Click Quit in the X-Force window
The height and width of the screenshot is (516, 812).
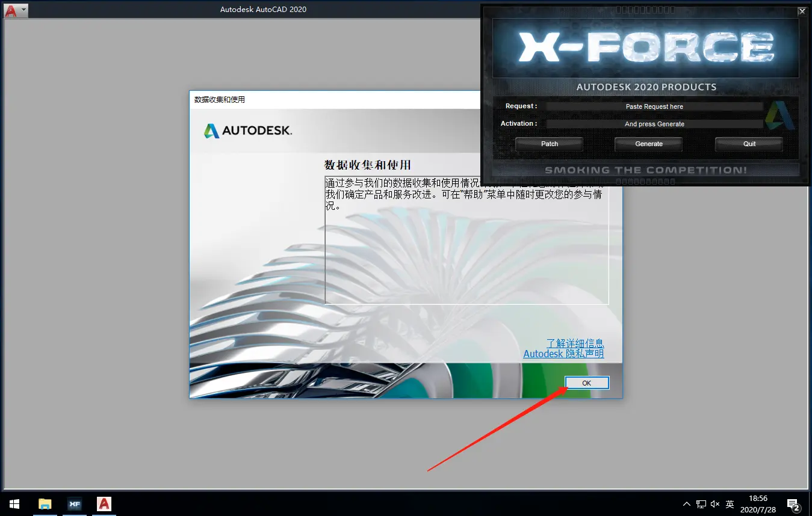tap(749, 144)
